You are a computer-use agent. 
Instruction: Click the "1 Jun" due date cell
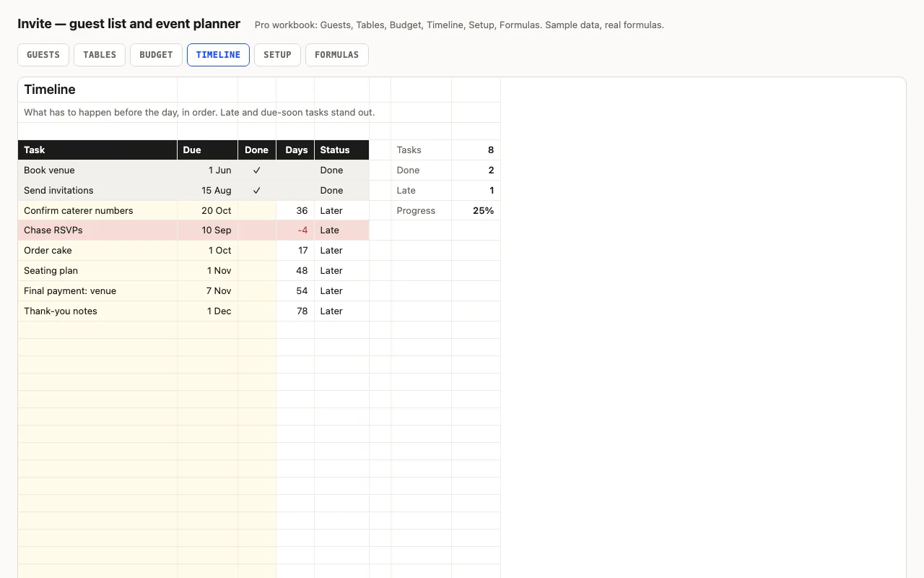click(x=208, y=171)
